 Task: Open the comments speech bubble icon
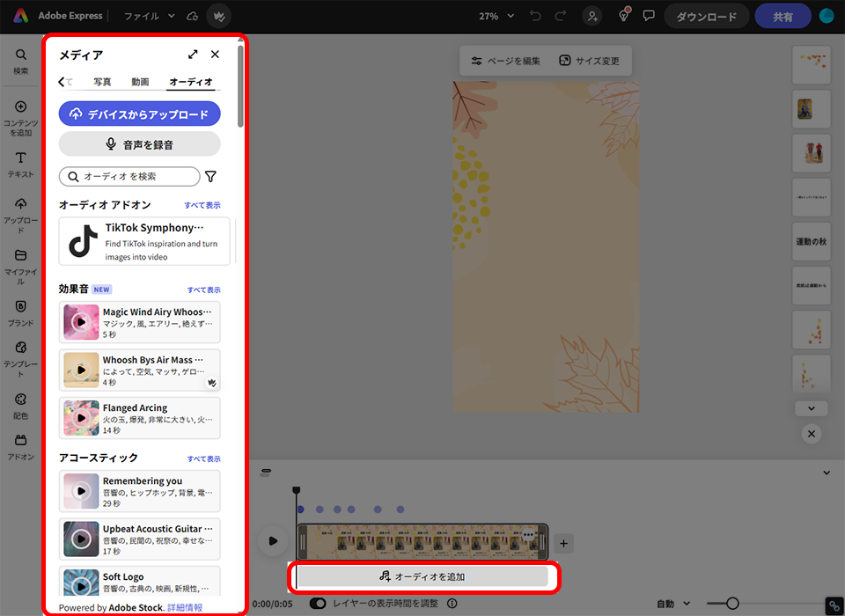point(649,16)
